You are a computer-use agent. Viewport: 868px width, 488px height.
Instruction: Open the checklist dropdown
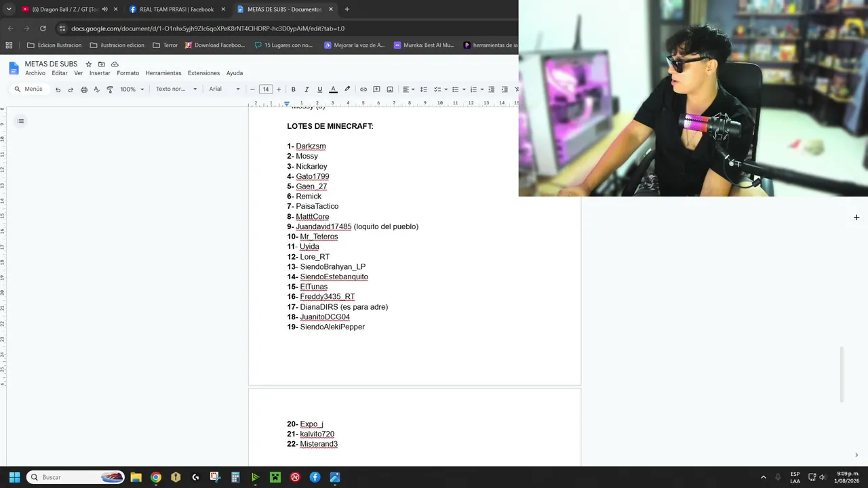point(440,89)
